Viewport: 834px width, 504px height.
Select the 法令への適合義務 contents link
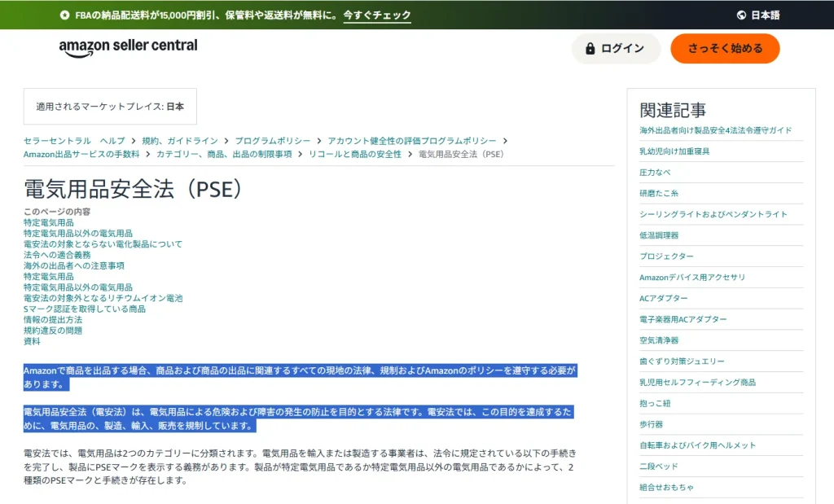click(59, 255)
